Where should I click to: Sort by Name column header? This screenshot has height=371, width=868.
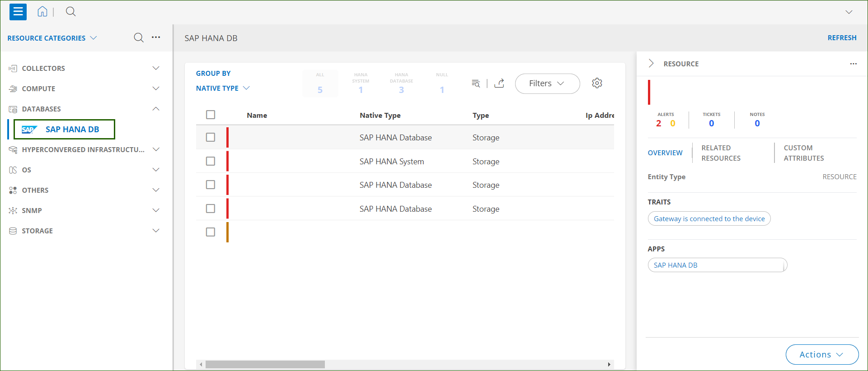[257, 115]
